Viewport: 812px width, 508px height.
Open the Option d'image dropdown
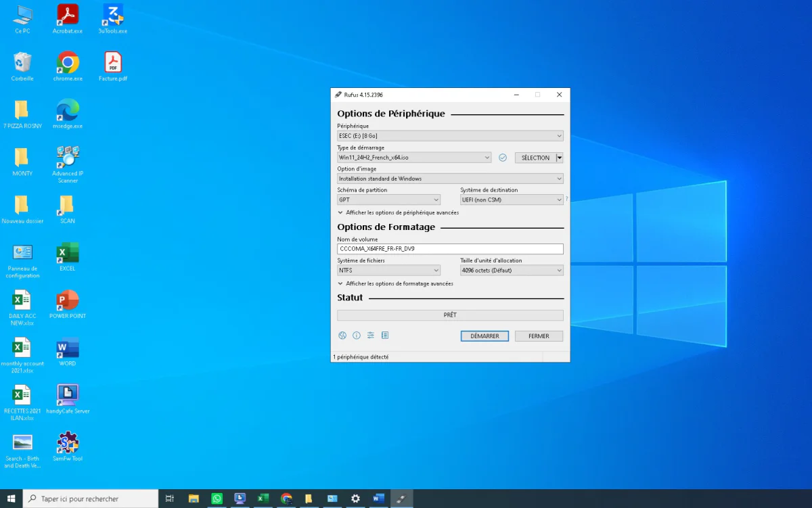point(450,179)
